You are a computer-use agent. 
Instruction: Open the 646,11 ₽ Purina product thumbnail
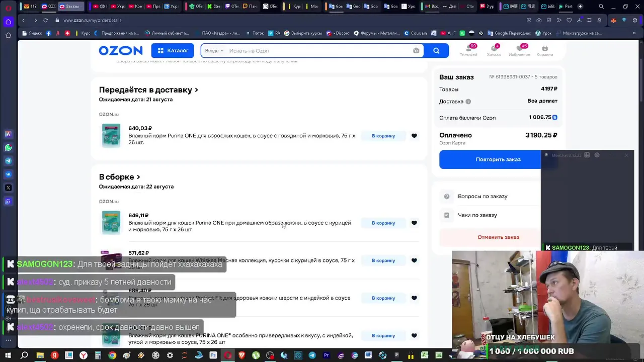[x=111, y=222]
